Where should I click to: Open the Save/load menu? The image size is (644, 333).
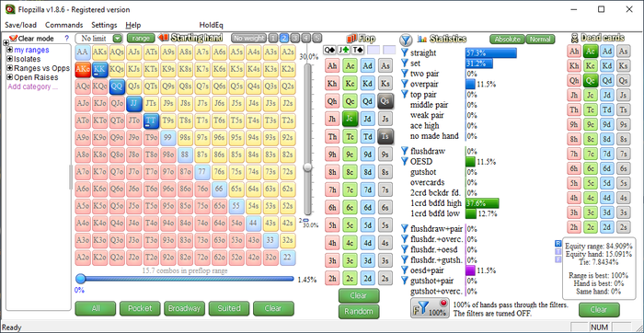(x=20, y=25)
